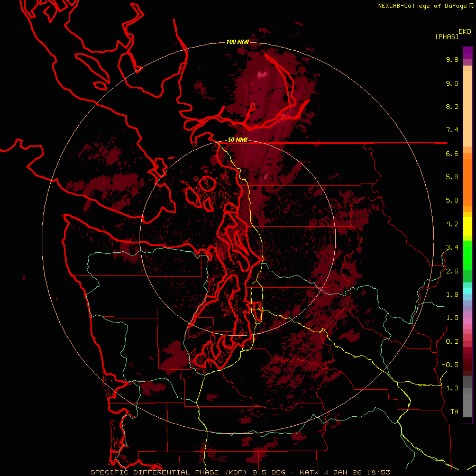
Task: Click the -1.3 scale value label
Action: point(450,388)
